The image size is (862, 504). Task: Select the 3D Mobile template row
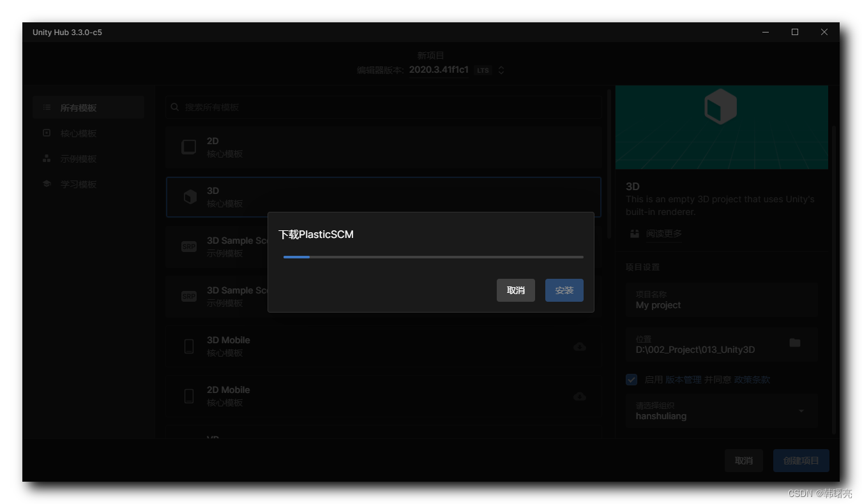coord(383,346)
